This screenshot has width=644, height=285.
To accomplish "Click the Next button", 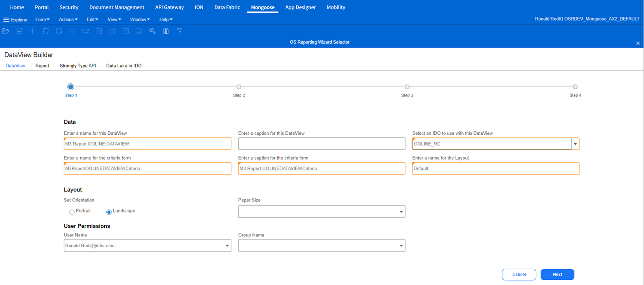I will (x=557, y=274).
